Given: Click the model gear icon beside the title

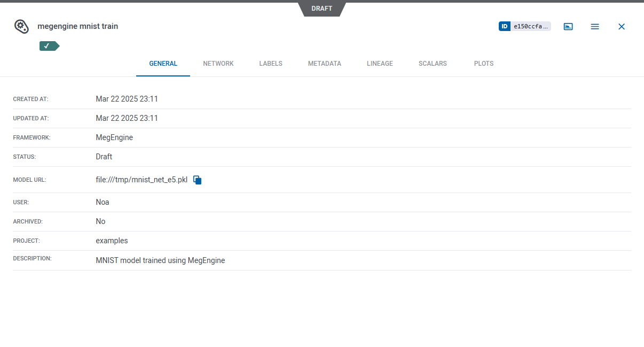Looking at the screenshot, I should (x=21, y=26).
